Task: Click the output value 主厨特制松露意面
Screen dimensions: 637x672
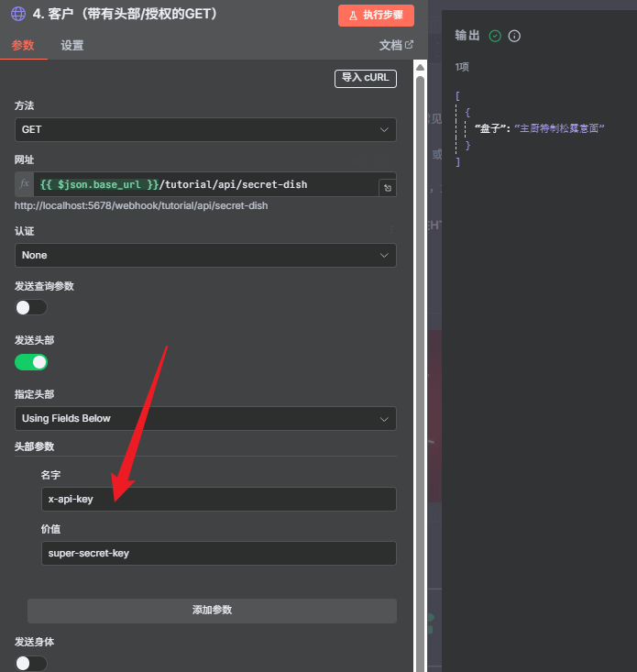Action: coord(559,128)
